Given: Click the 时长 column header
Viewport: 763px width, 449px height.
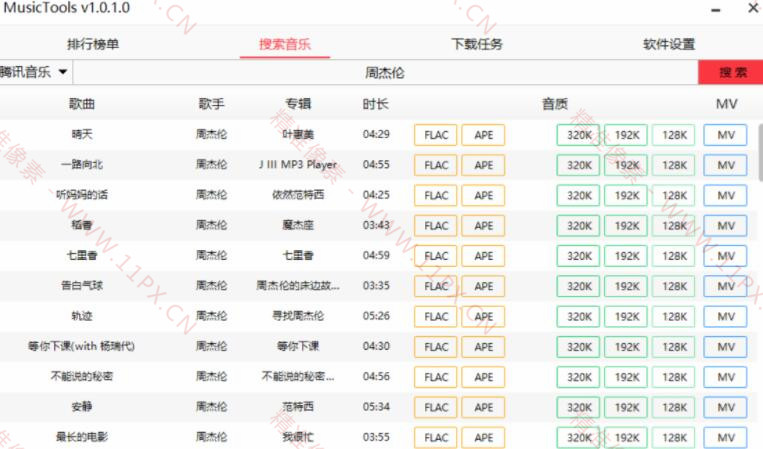Looking at the screenshot, I should [x=376, y=104].
